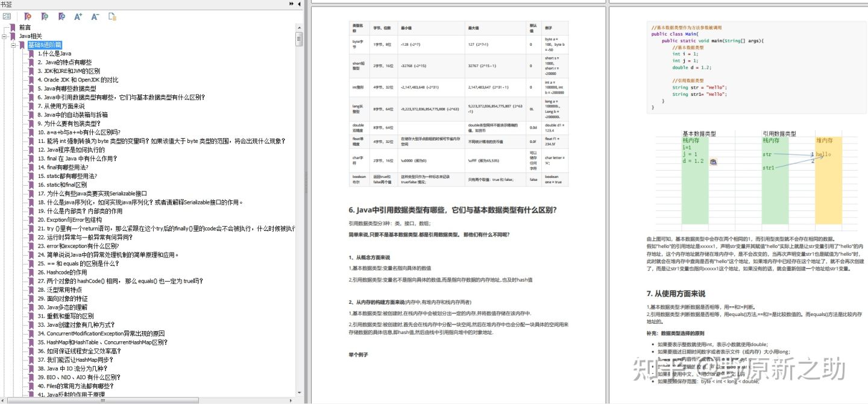This screenshot has height=404, width=868.
Task: Open bookmark 33. Java创建对象有几种方式?
Action: [x=75, y=324]
